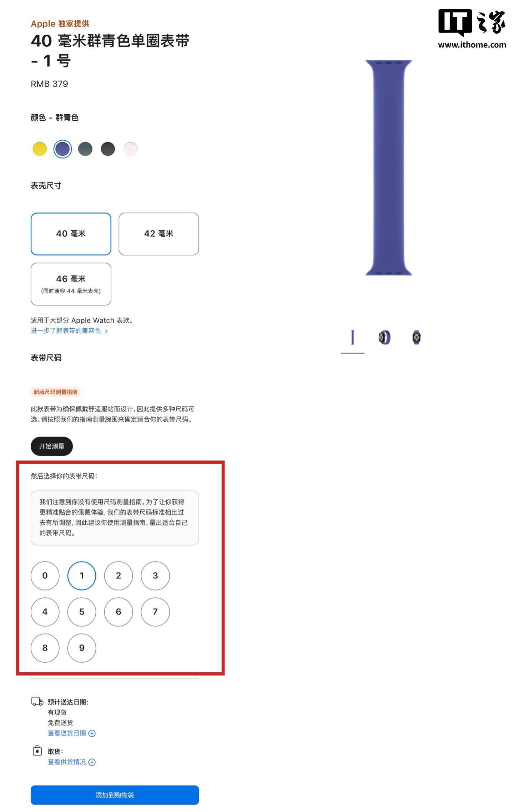Choose band size 0
This screenshot has height=812, width=514.
[x=45, y=576]
